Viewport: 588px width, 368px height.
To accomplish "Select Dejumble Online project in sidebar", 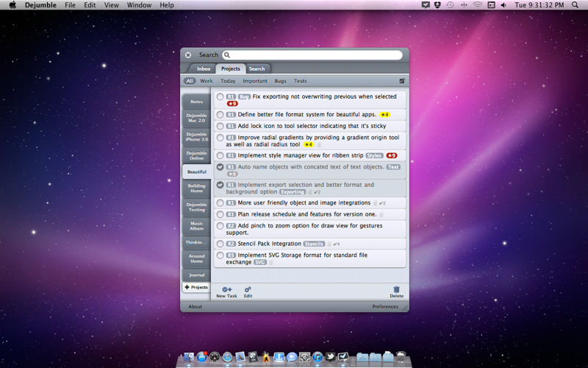I will 196,155.
